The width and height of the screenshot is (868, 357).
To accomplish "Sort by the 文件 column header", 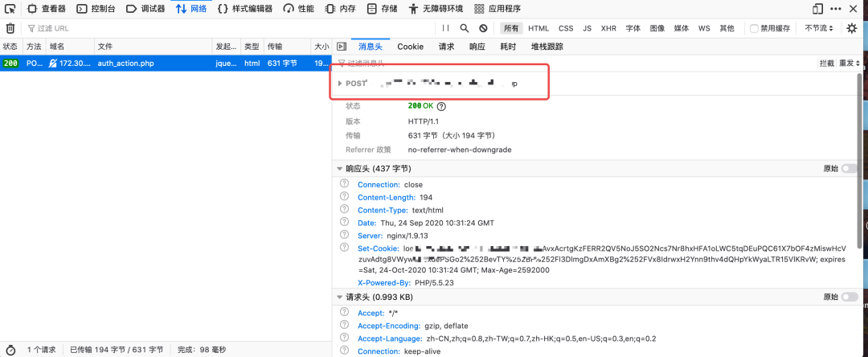I will click(154, 47).
